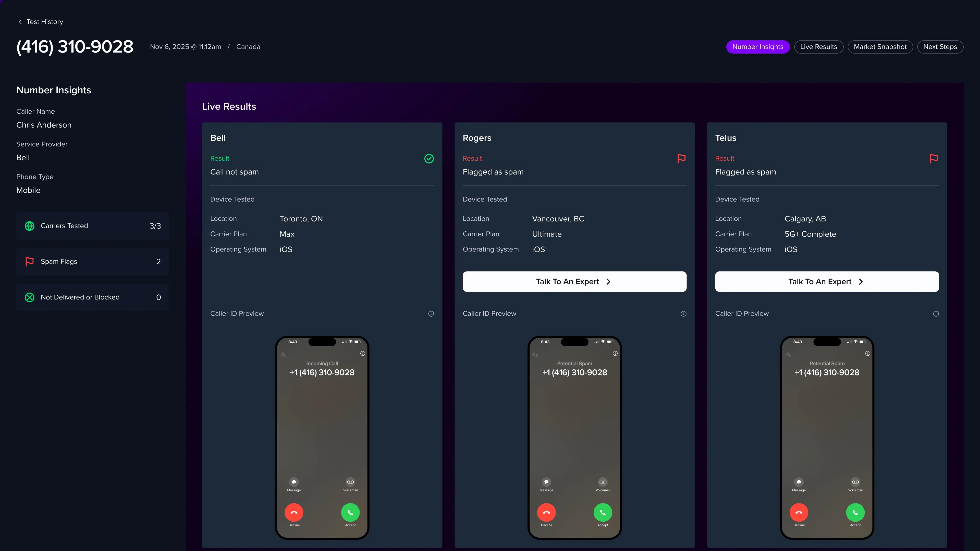
Task: Click the Mobile phone type value
Action: (28, 190)
